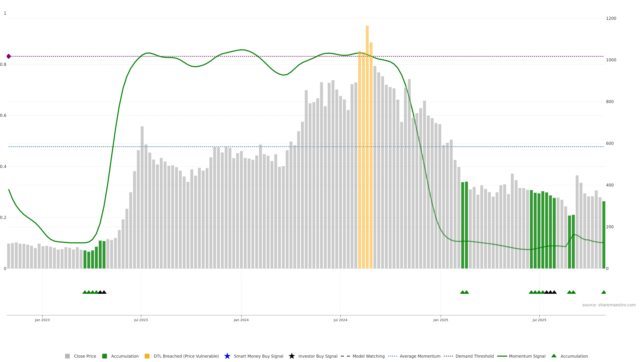The width and height of the screenshot is (644, 362).
Task: Click the Jul 2024 axis label
Action: 340,320
